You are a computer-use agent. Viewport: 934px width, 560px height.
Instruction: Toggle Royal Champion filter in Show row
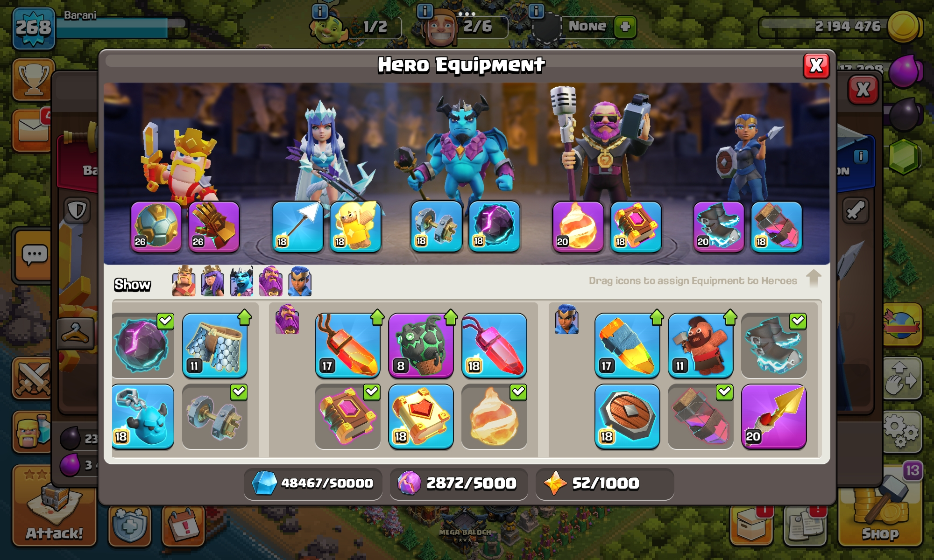[299, 281]
